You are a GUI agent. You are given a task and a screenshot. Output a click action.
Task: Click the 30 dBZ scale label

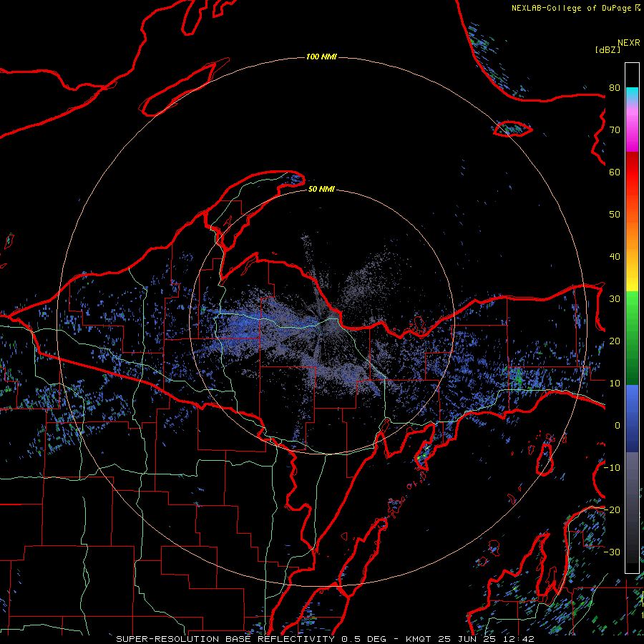click(x=615, y=299)
